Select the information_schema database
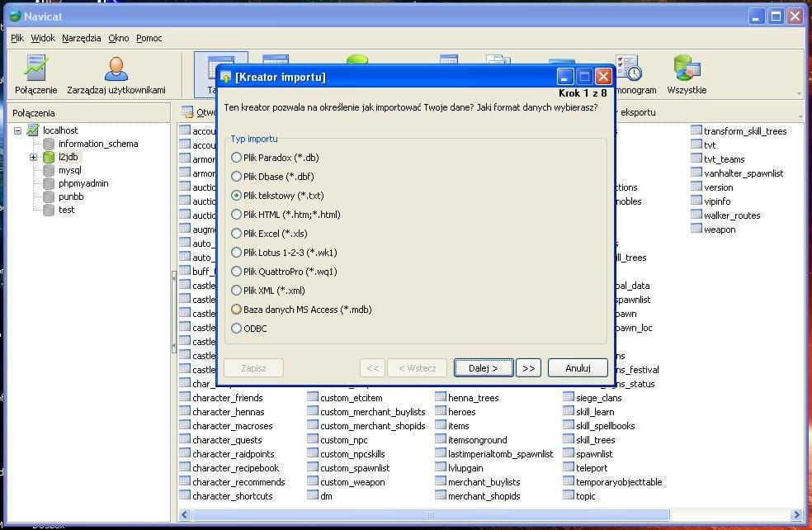This screenshot has width=812, height=530. tap(98, 144)
